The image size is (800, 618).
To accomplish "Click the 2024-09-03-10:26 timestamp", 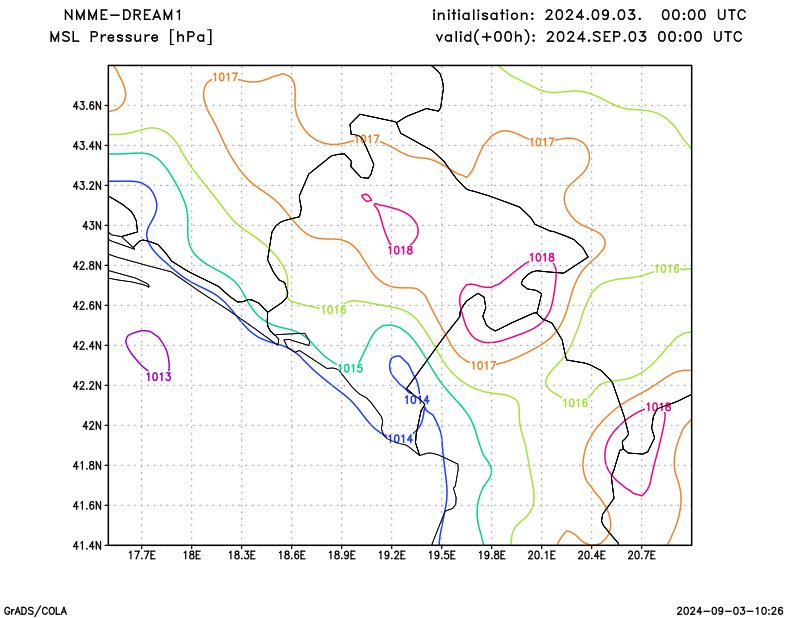I will (730, 611).
